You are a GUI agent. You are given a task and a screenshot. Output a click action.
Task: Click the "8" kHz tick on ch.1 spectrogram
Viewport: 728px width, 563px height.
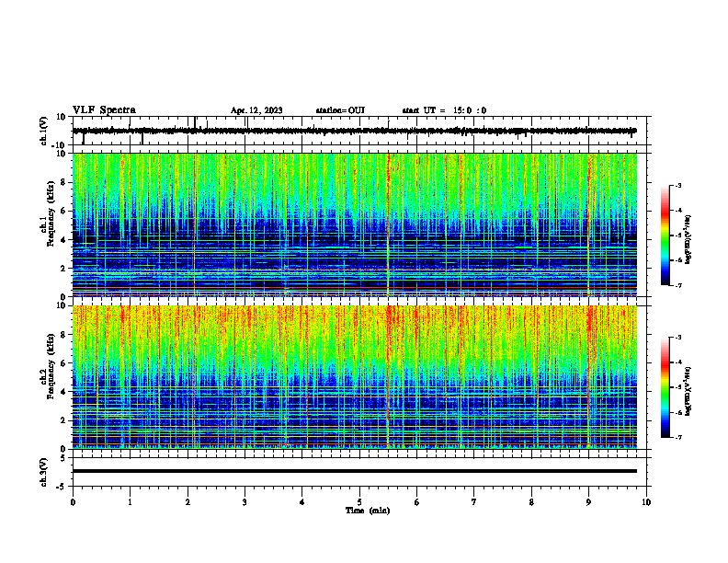(x=63, y=182)
